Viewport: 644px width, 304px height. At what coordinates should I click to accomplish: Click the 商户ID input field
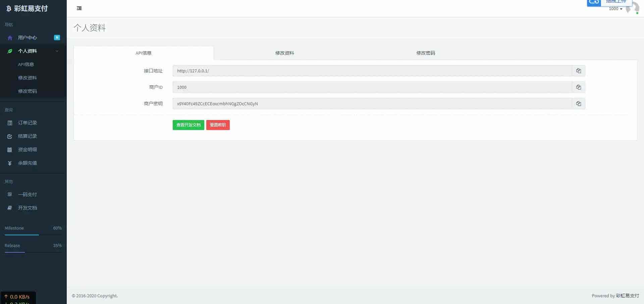[372, 87]
